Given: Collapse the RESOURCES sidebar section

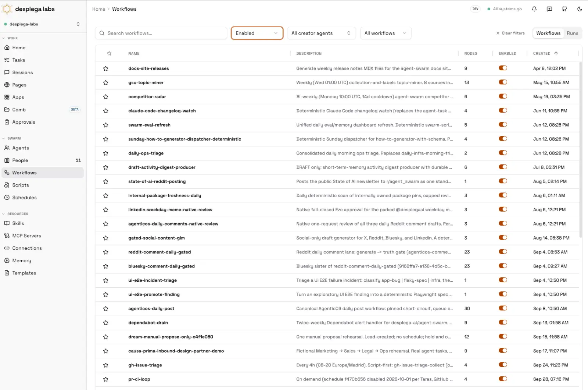Looking at the screenshot, I should [x=15, y=214].
